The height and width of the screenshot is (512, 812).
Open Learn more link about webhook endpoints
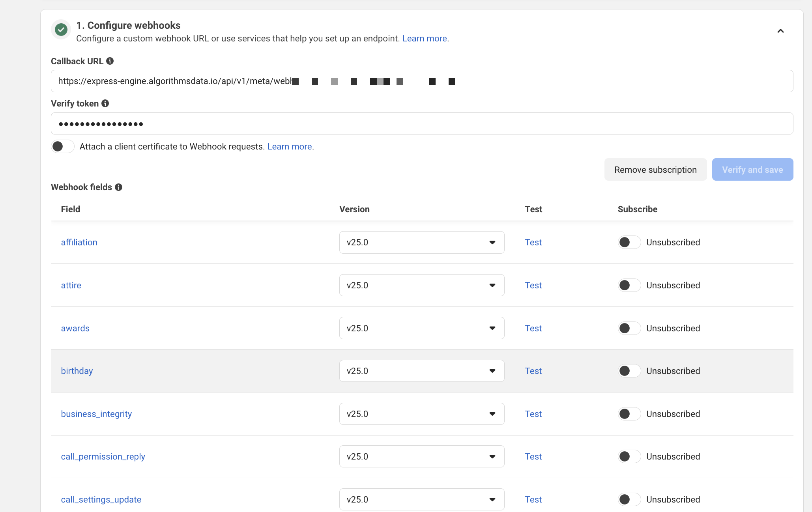425,39
